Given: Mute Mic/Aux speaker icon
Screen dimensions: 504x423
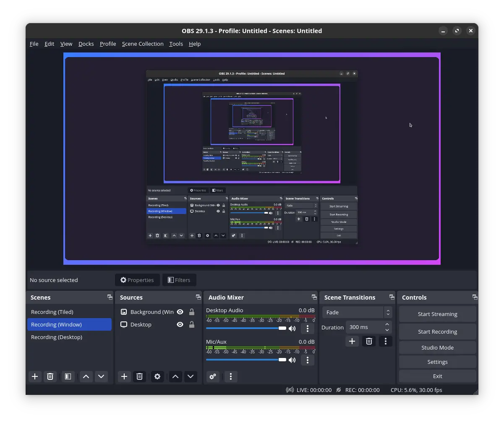Looking at the screenshot, I should pyautogui.click(x=292, y=360).
